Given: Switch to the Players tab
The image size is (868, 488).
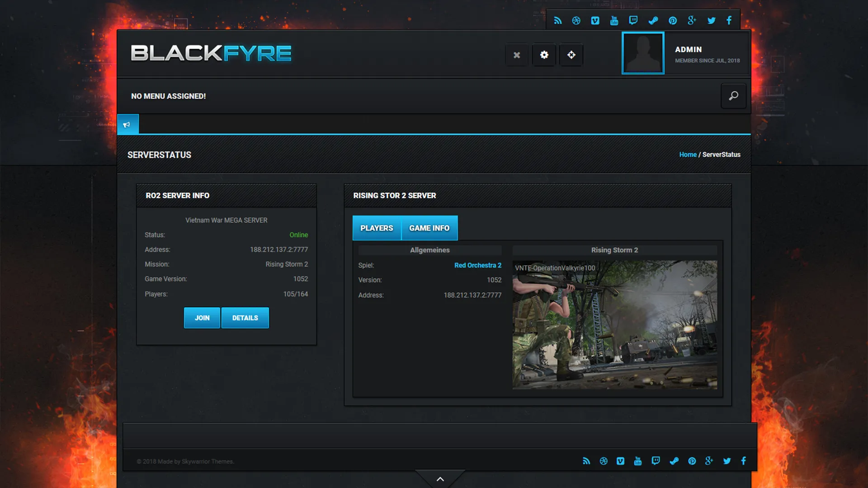Looking at the screenshot, I should (377, 228).
